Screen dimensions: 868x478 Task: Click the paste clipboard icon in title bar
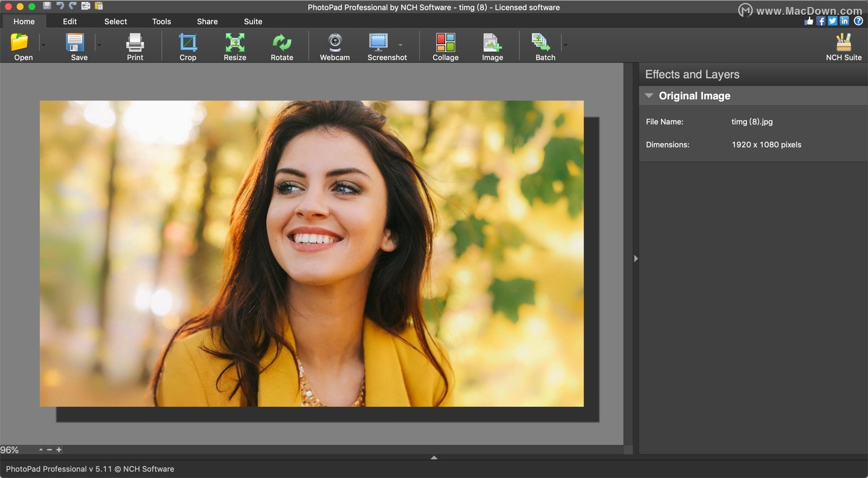click(x=99, y=6)
